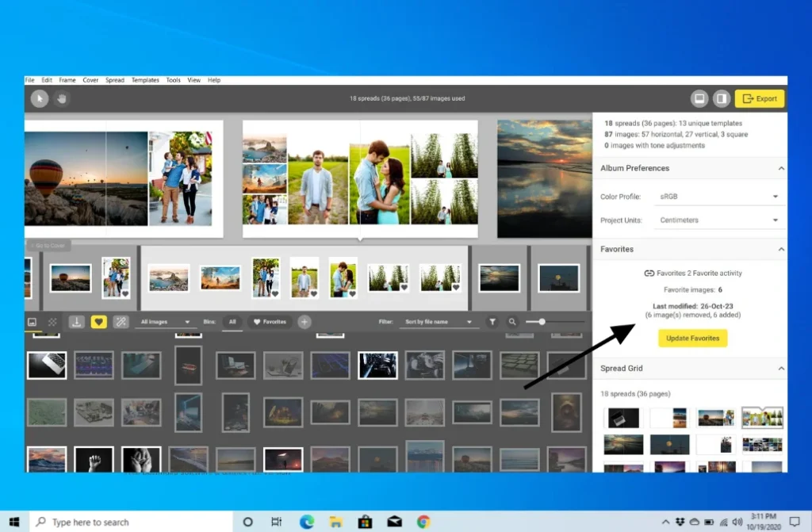Click the magic wand icon in the filmstrip toolbar
Screen dimensions: 812x532
(121, 322)
